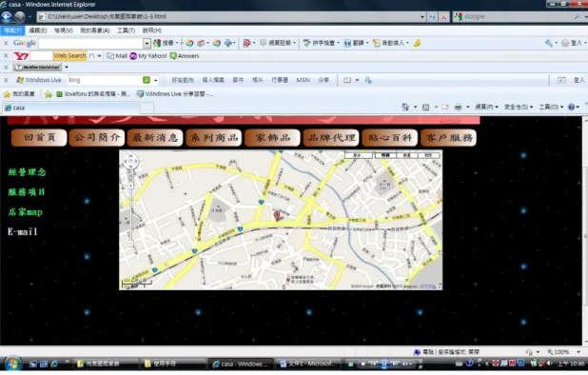The image size is (588, 375).
Task: Click the Google toolbar autofill icon
Action: [x=377, y=43]
